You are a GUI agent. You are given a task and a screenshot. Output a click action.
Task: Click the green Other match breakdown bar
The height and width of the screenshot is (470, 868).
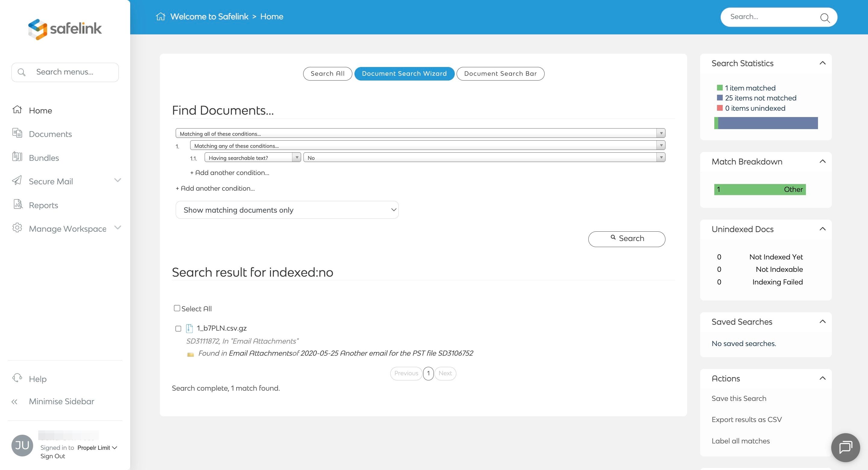click(759, 189)
